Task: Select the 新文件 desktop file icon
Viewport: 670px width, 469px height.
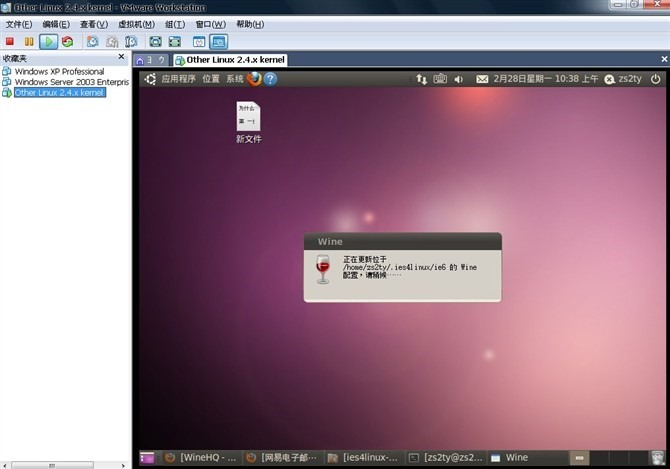Action: 248,123
